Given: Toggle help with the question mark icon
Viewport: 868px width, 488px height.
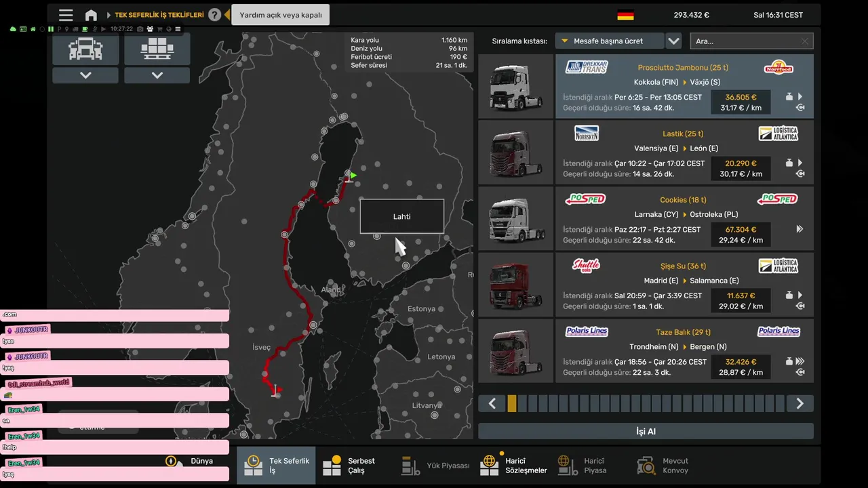Looking at the screenshot, I should [x=214, y=15].
